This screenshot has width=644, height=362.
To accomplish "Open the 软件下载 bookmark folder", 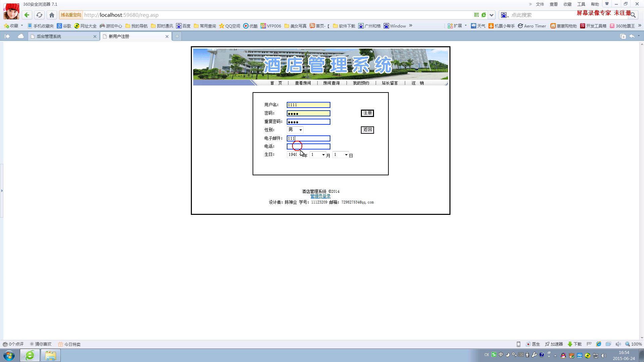I will [344, 26].
